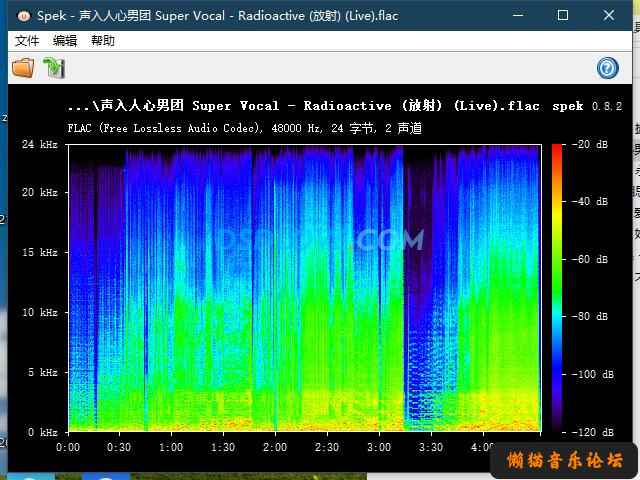Screen dimensions: 640x480
Task: Click the 2:00 time axis label
Action: (275, 447)
